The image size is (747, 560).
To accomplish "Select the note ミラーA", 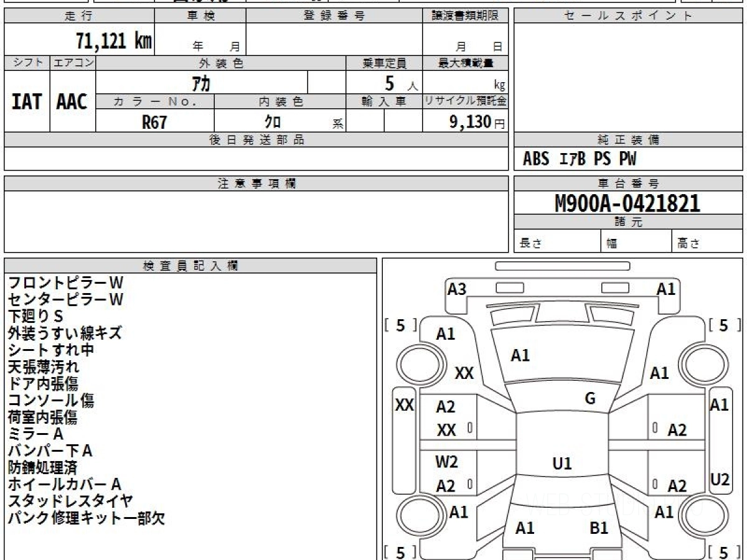I will [35, 434].
